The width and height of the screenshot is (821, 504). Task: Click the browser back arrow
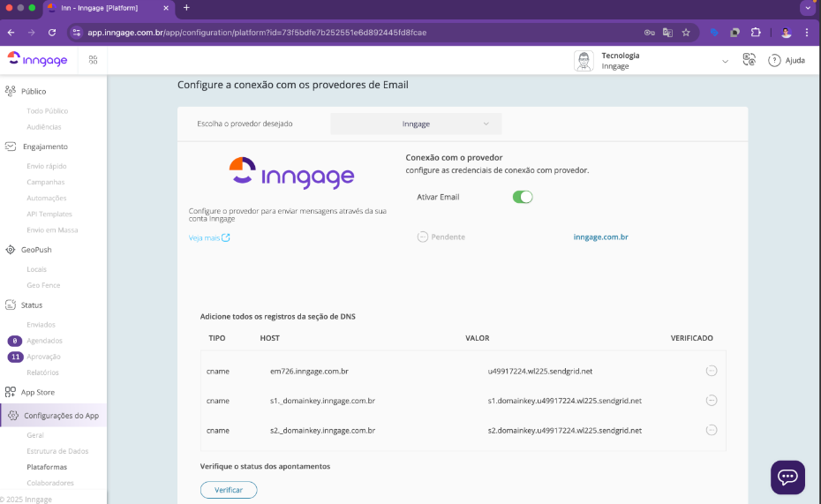11,33
